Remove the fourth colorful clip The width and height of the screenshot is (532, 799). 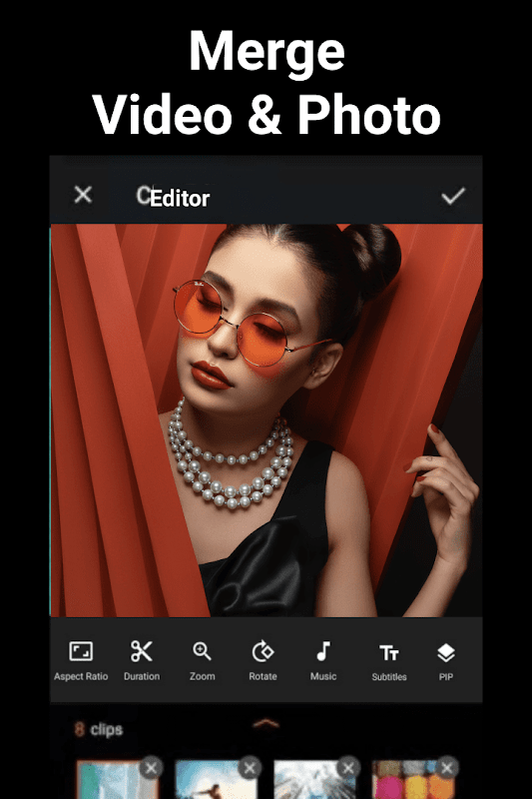(447, 768)
